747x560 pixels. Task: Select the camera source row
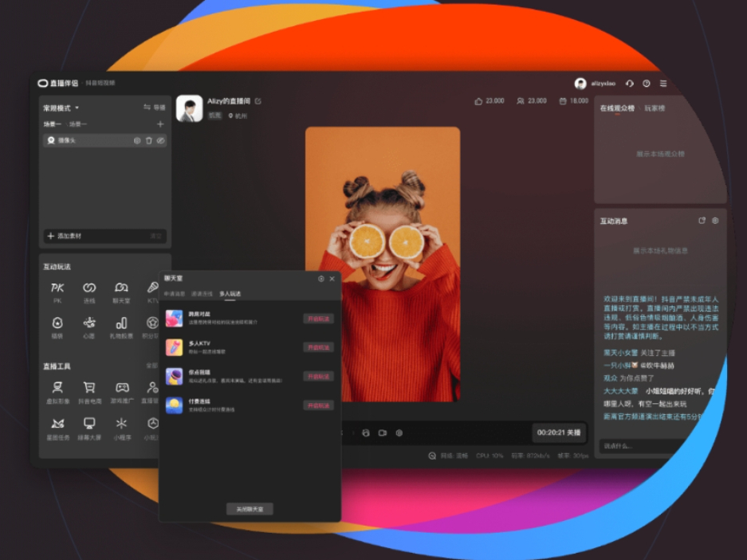click(x=104, y=140)
